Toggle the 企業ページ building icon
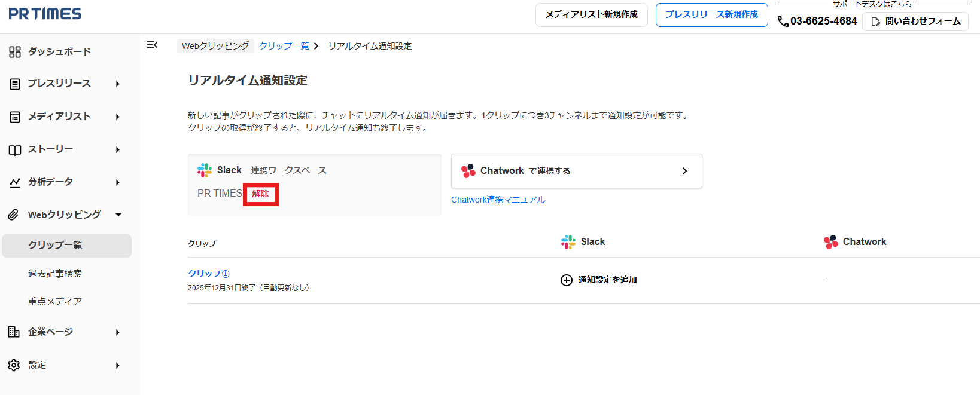 tap(15, 332)
